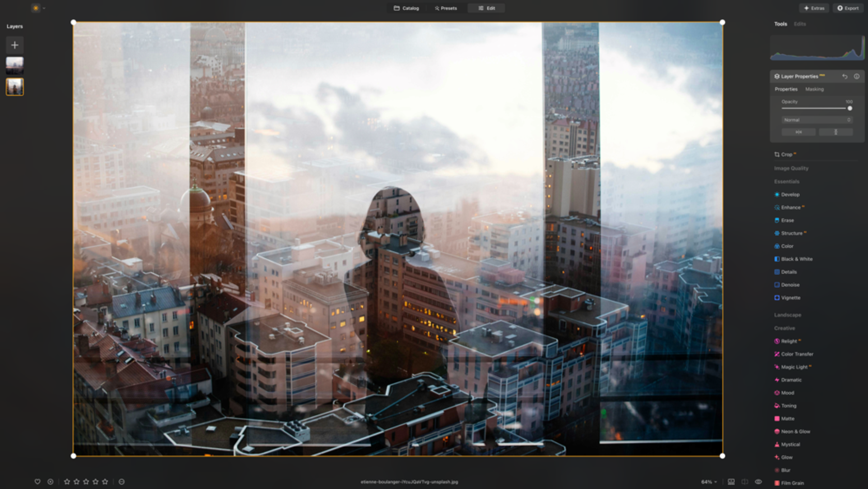Viewport: 868px width, 489px height.
Task: Select the Denoise tool
Action: [x=790, y=285]
